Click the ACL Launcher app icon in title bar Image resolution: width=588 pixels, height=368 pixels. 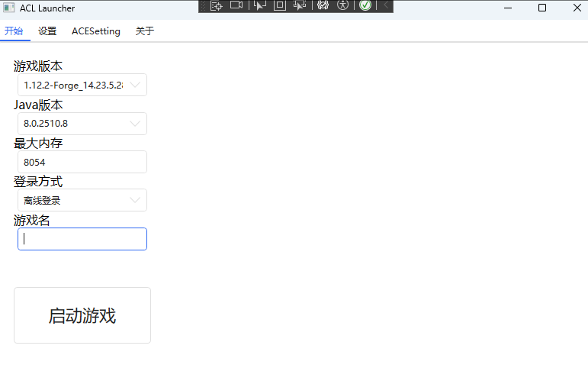pos(8,8)
